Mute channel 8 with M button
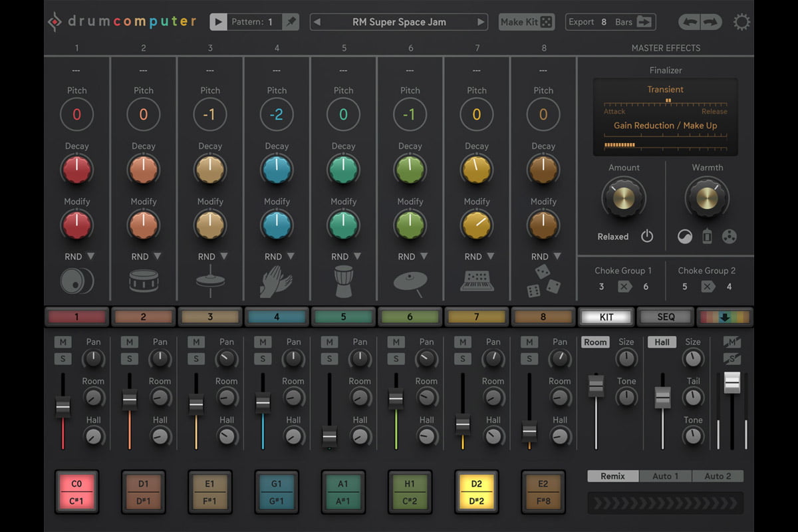Screen dimensions: 798x532 [x=529, y=342]
